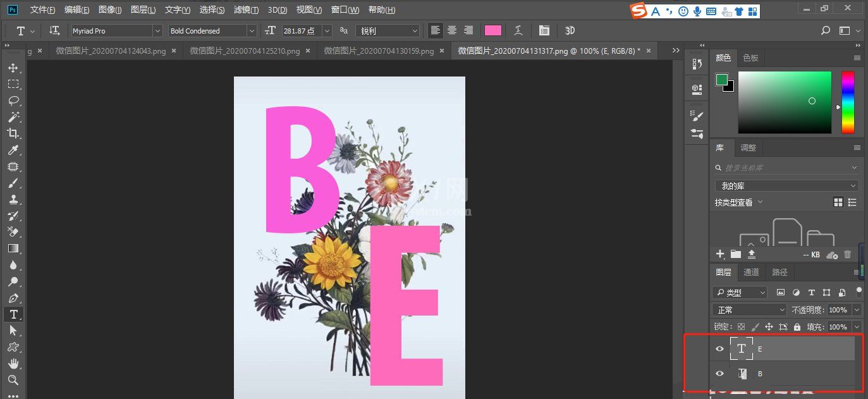Select the Spot Healing Brush tool
This screenshot has width=868, height=399.
[x=13, y=166]
